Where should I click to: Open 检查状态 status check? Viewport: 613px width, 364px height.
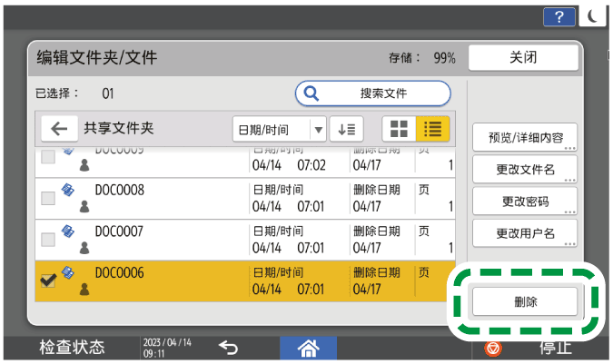71,348
